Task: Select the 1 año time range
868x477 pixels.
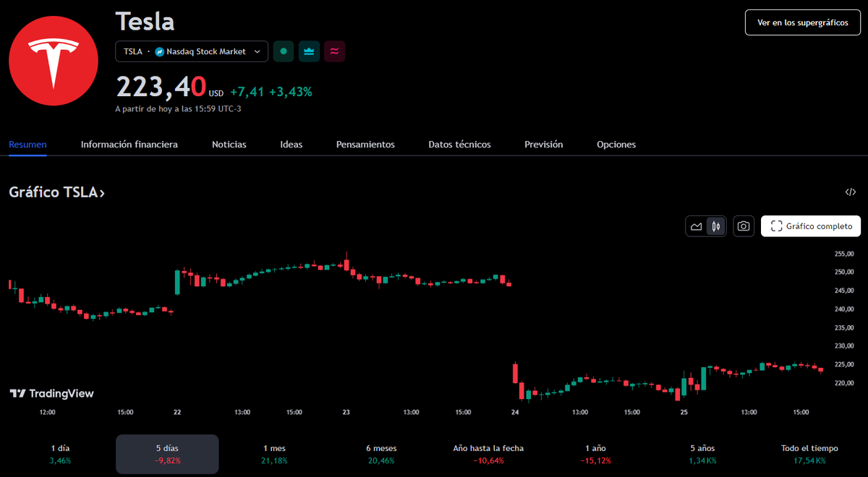Action: pyautogui.click(x=595, y=454)
